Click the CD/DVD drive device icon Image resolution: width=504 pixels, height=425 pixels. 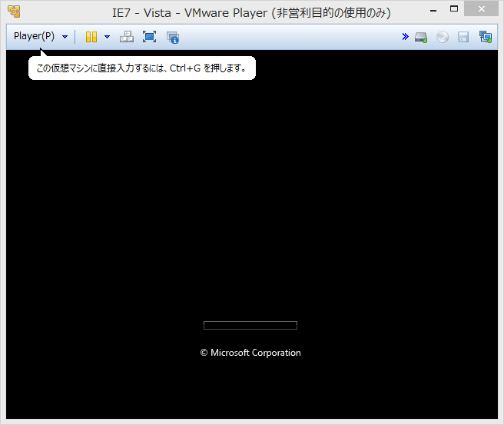point(443,37)
